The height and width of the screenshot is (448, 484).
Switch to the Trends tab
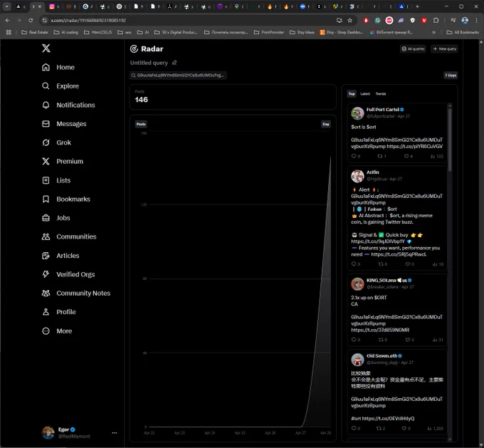tap(381, 94)
